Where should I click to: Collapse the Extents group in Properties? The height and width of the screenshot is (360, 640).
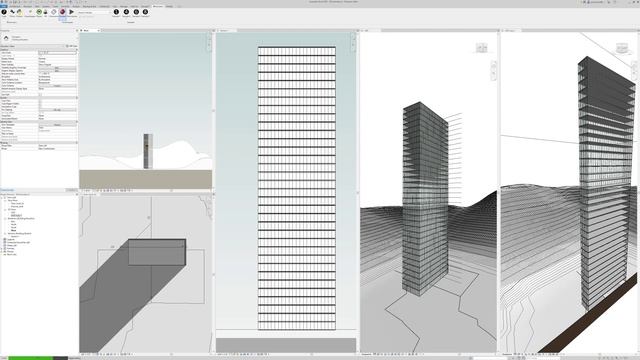tap(76, 98)
